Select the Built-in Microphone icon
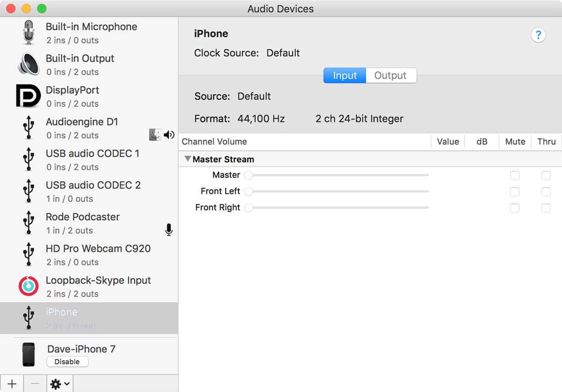562x392 pixels. (29, 33)
